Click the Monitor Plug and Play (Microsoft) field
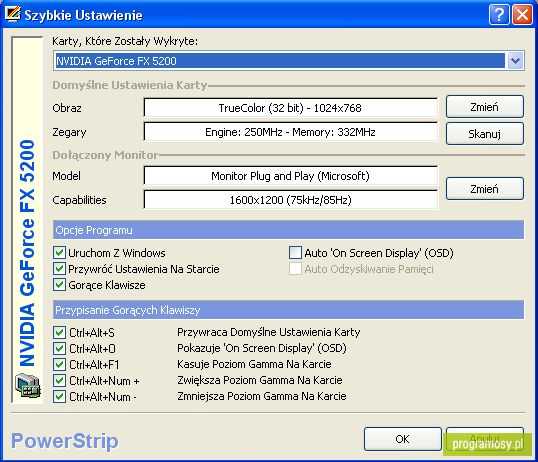Screen dimensions: 538x462 290,176
